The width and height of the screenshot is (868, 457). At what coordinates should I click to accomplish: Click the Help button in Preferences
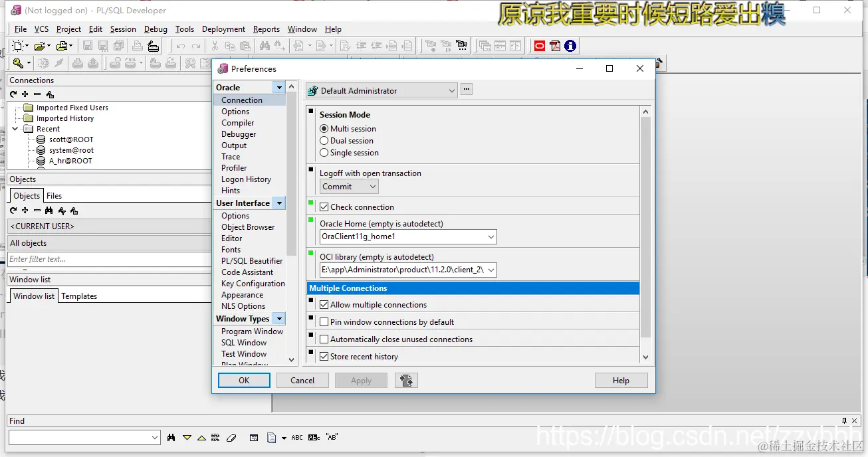[x=621, y=380]
